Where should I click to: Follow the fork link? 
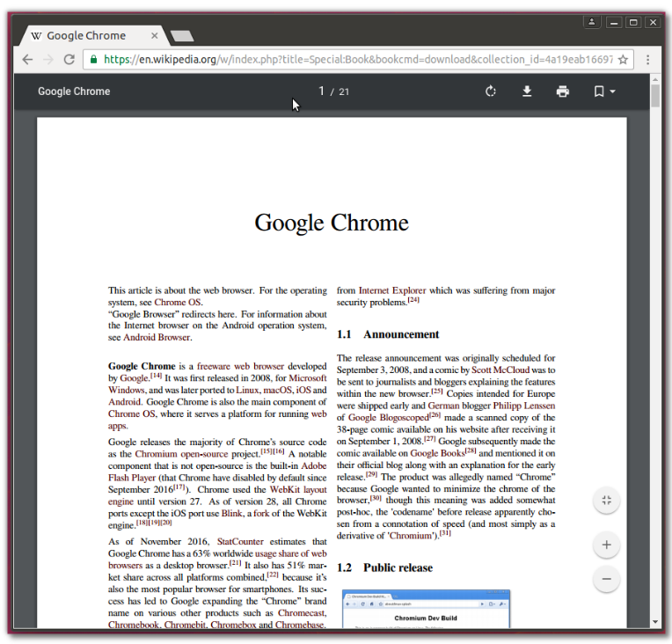pos(261,514)
